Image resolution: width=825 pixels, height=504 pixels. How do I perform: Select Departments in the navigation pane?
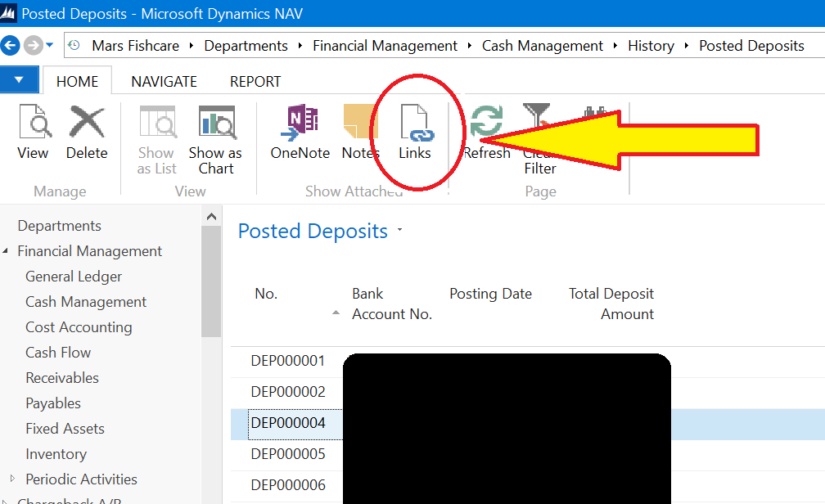tap(60, 226)
